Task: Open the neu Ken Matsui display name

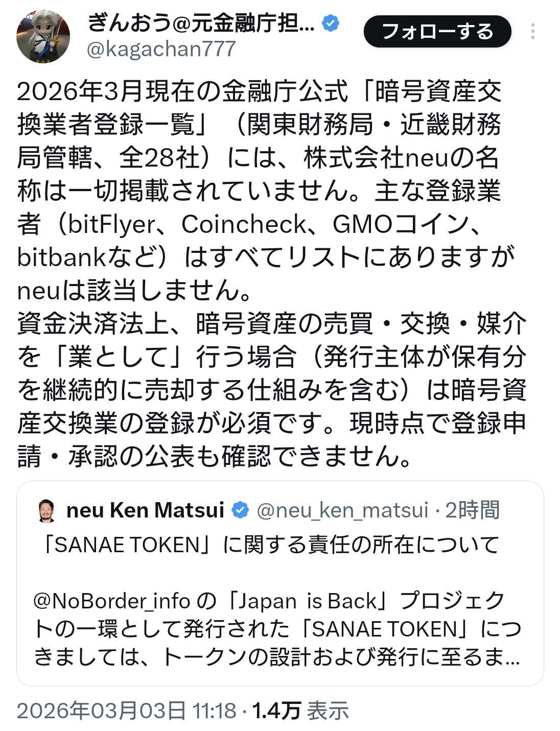Action: point(146,510)
